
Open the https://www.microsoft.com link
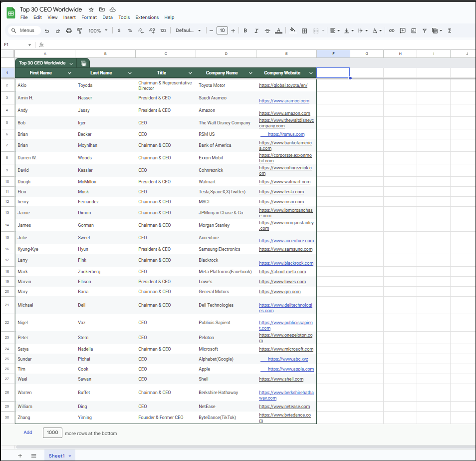tap(286, 349)
